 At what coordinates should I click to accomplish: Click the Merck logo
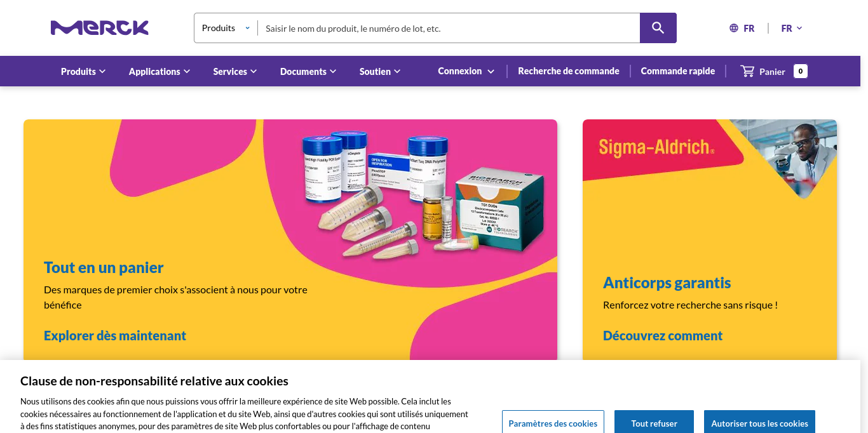pos(100,28)
